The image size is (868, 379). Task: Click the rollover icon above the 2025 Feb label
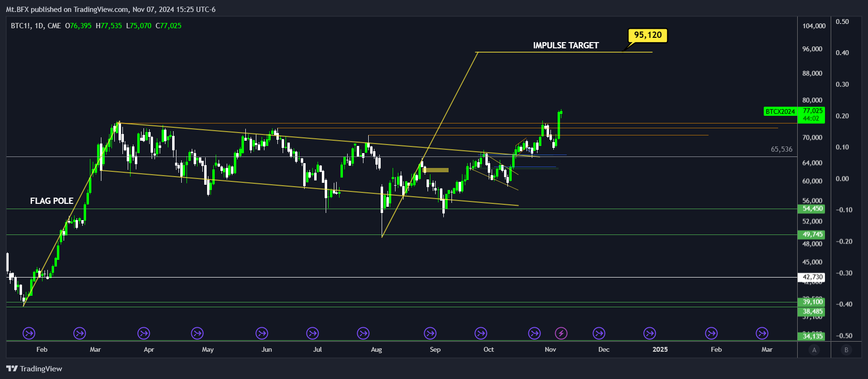[x=712, y=333]
